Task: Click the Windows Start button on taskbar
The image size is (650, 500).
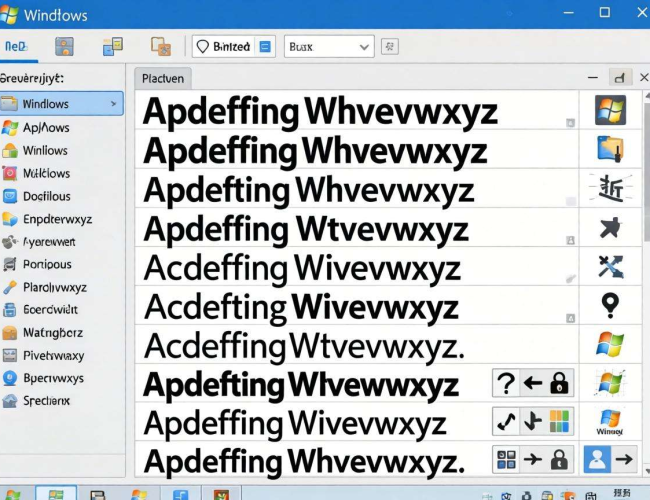Action: 11,494
